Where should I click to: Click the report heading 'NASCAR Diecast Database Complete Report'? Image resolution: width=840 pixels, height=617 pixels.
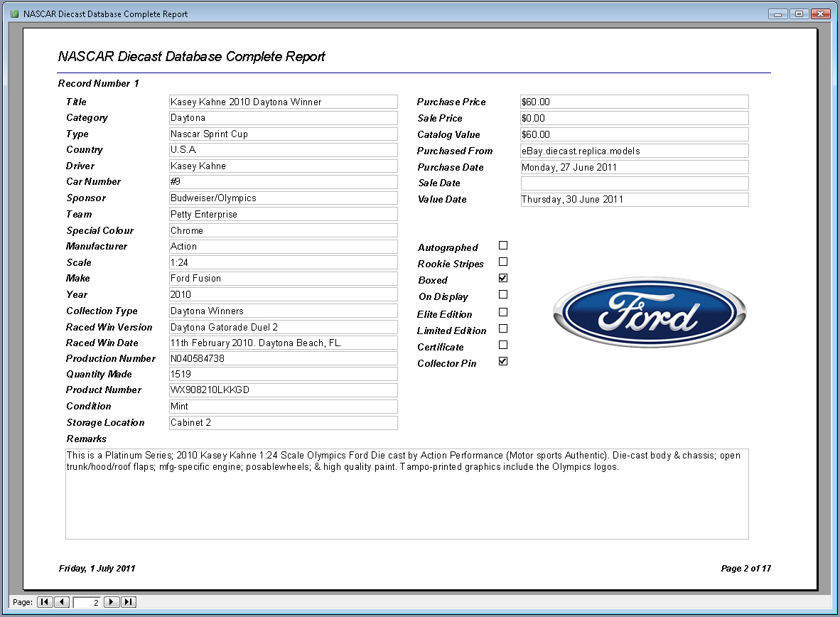coord(191,56)
